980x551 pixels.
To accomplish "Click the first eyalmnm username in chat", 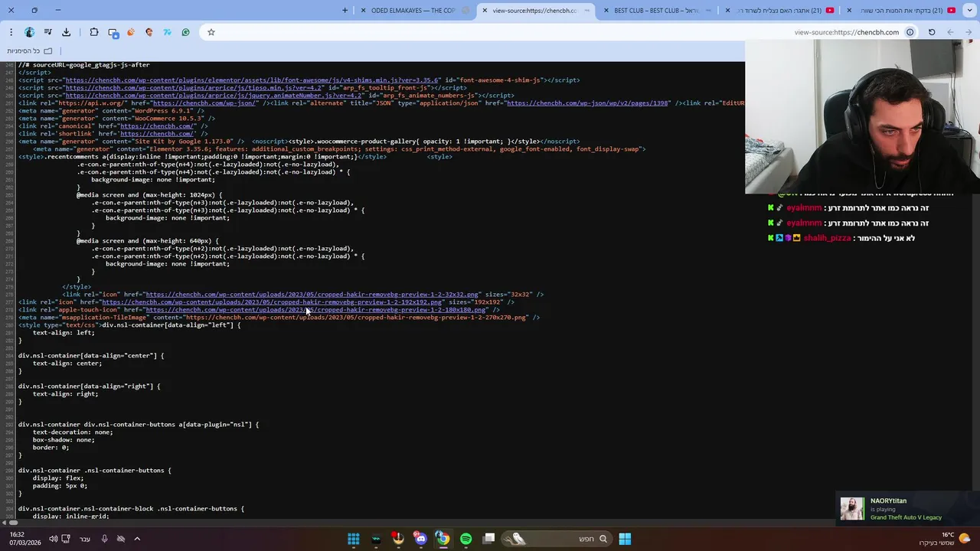I will 804,208.
